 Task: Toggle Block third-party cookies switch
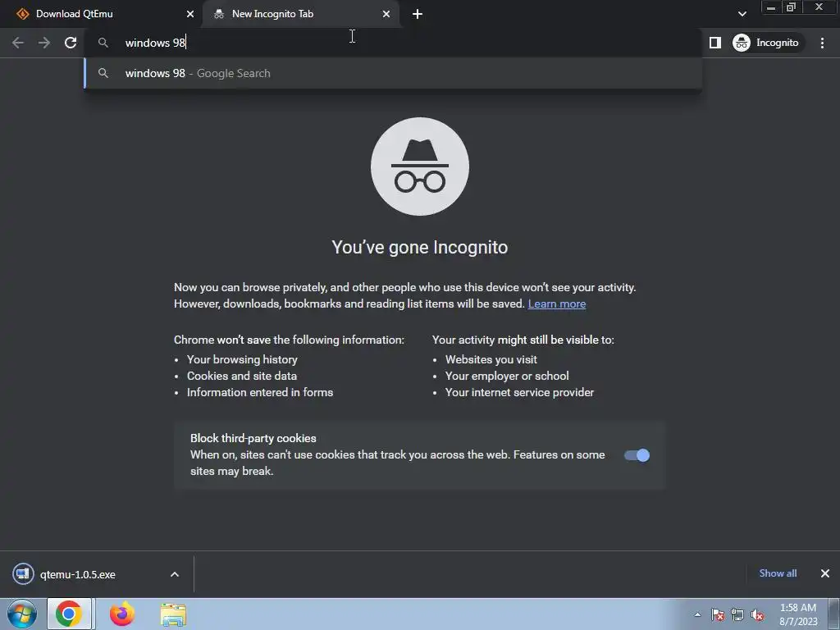[637, 455]
